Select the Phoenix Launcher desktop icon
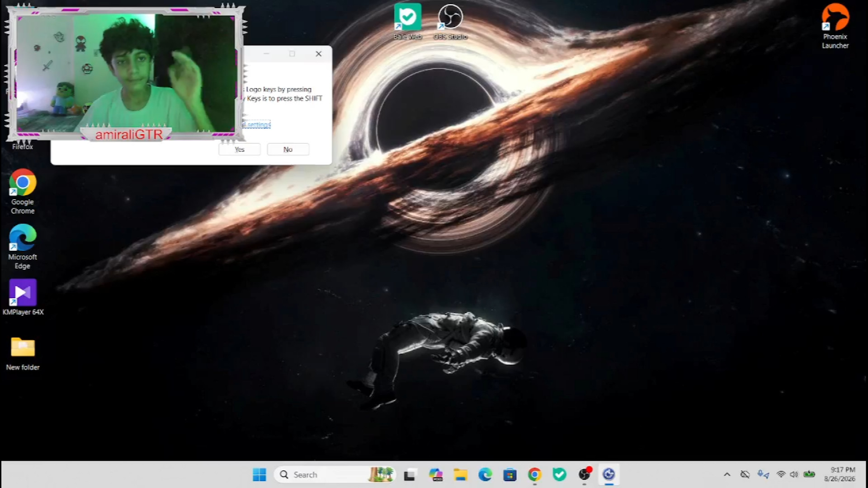This screenshot has width=868, height=488. point(835,26)
